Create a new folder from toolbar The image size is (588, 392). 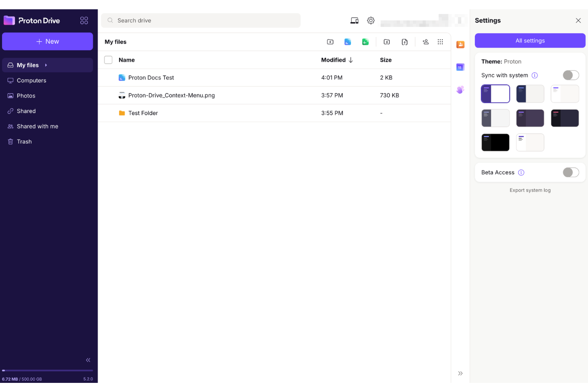[x=330, y=42]
